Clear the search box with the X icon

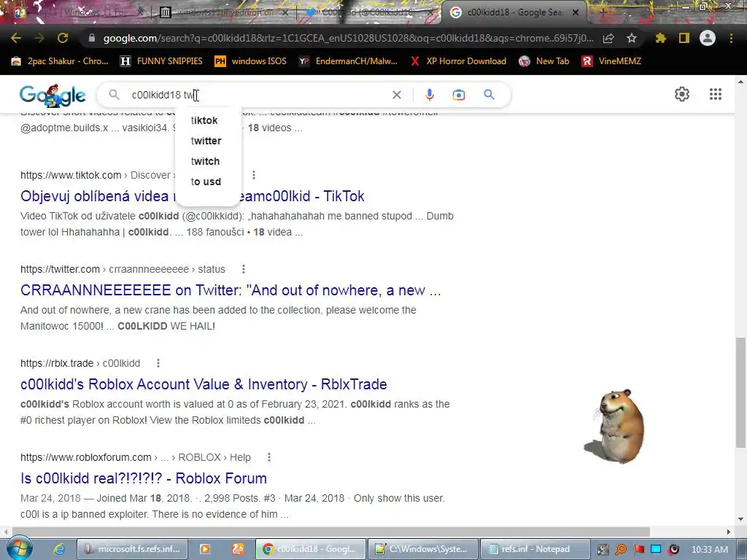tap(396, 95)
